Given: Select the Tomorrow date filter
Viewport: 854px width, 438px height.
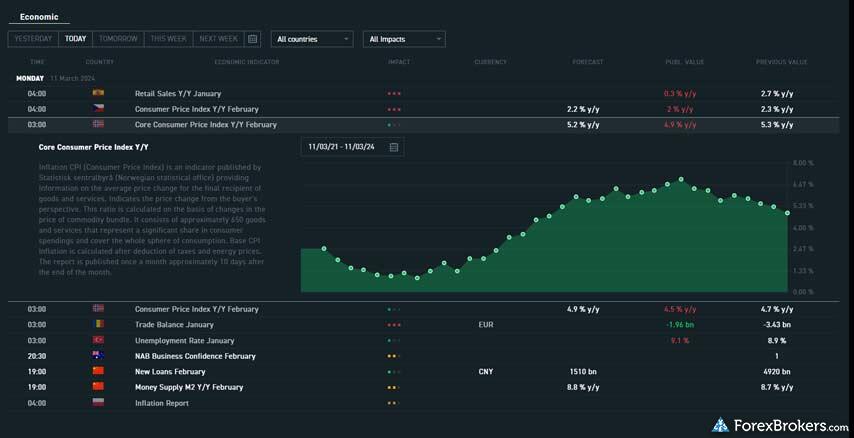Looking at the screenshot, I should click(x=118, y=39).
